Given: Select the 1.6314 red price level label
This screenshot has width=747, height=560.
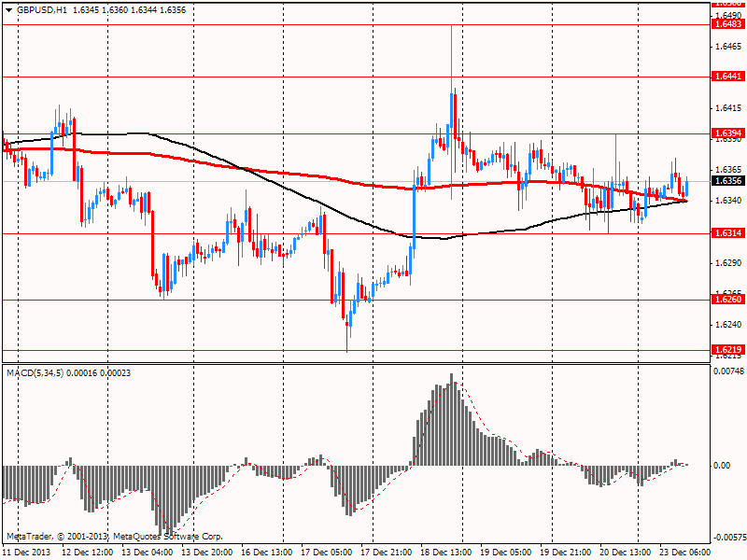Looking at the screenshot, I should pyautogui.click(x=728, y=232).
